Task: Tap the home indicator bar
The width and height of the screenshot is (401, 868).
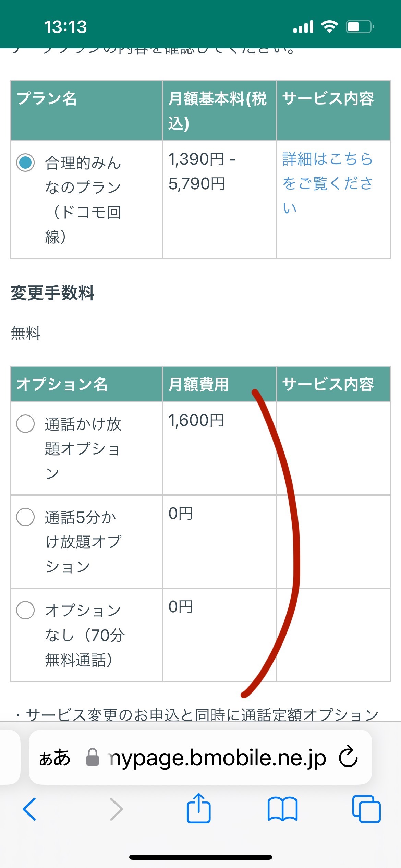Action: (x=200, y=857)
